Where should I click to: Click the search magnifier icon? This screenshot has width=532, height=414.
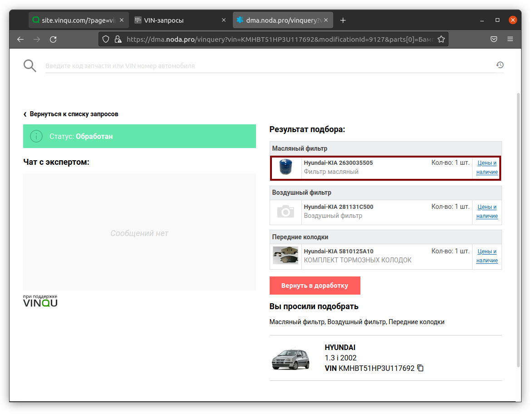pyautogui.click(x=30, y=65)
